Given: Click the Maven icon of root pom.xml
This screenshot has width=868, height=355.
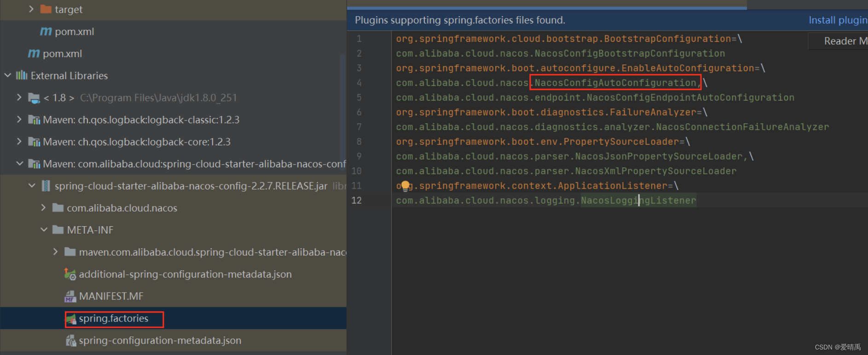Looking at the screenshot, I should click(34, 53).
